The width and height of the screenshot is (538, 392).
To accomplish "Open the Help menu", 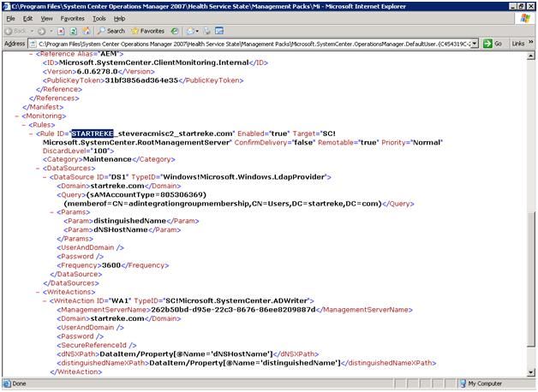I will click(119, 19).
